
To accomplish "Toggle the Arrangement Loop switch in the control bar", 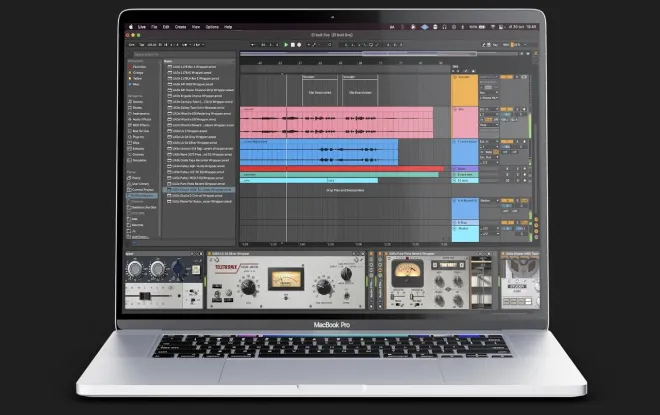I will pyautogui.click(x=371, y=45).
